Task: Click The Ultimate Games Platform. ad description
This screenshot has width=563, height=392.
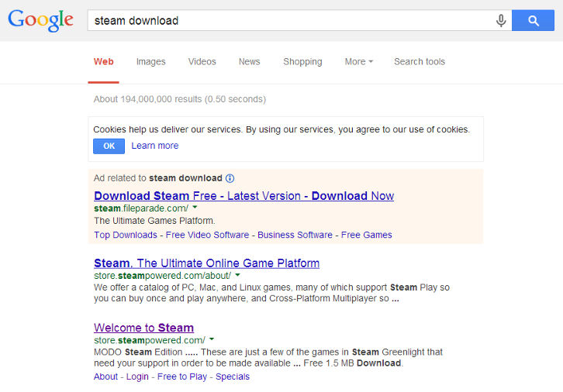Action: tap(154, 221)
